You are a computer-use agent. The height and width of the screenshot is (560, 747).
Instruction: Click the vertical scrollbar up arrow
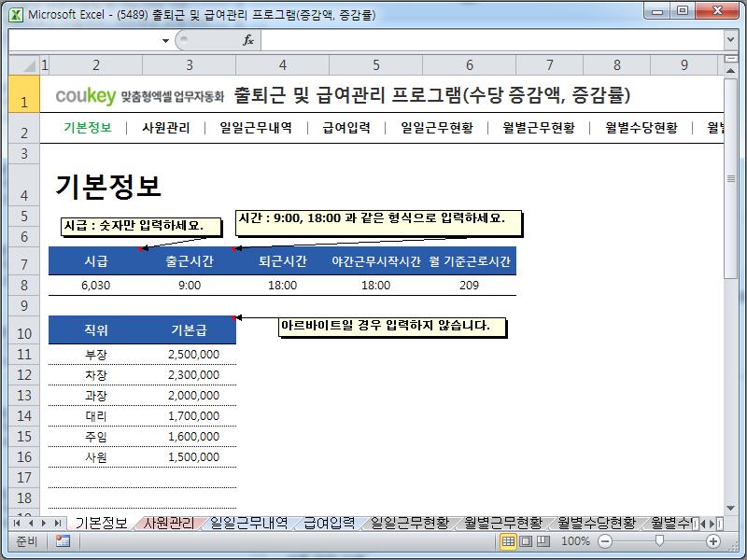730,71
